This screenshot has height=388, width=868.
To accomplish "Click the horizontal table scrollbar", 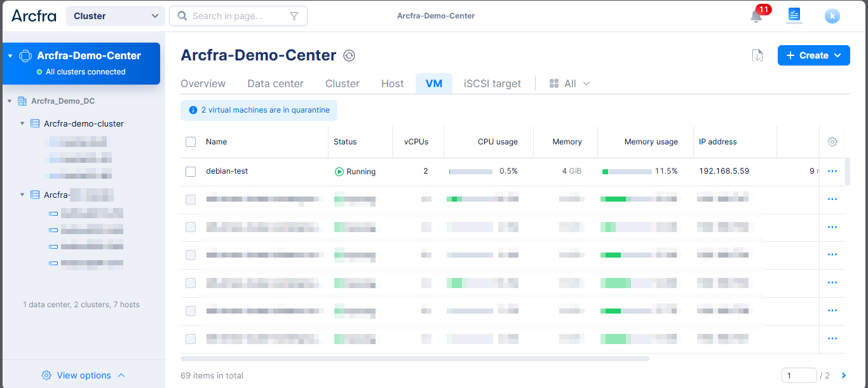I will pyautogui.click(x=414, y=359).
